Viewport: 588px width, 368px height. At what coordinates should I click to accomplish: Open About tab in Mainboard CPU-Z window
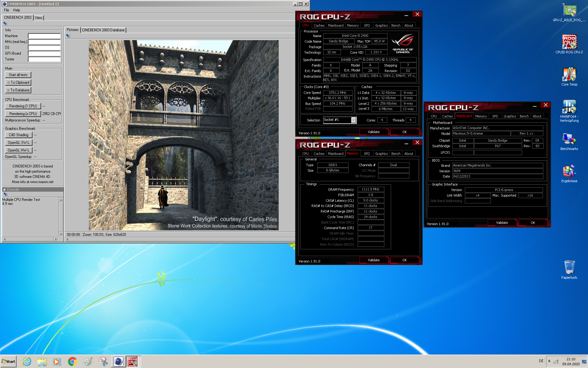click(537, 116)
